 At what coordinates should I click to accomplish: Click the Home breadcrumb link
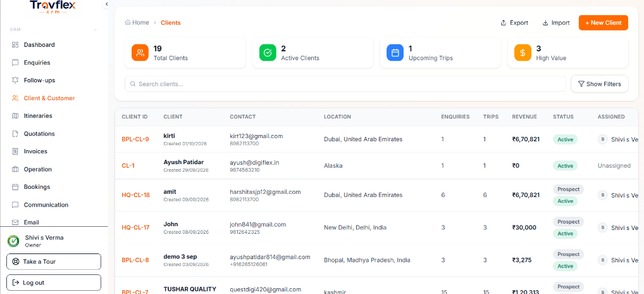[x=137, y=23]
